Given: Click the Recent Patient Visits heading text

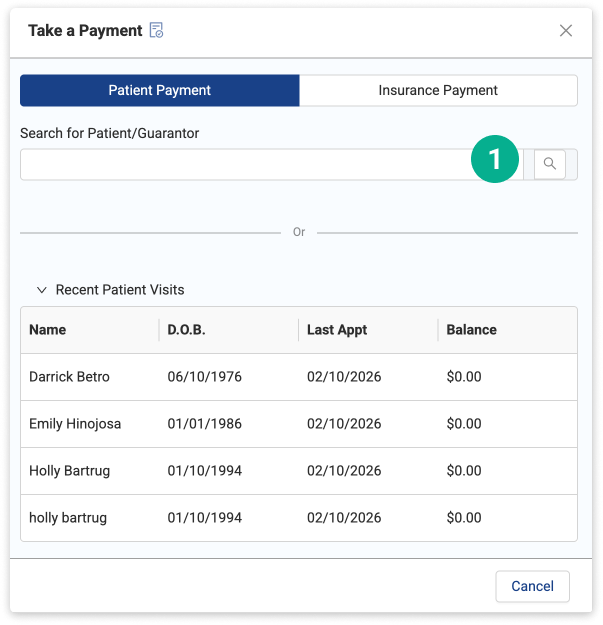Looking at the screenshot, I should [x=120, y=290].
